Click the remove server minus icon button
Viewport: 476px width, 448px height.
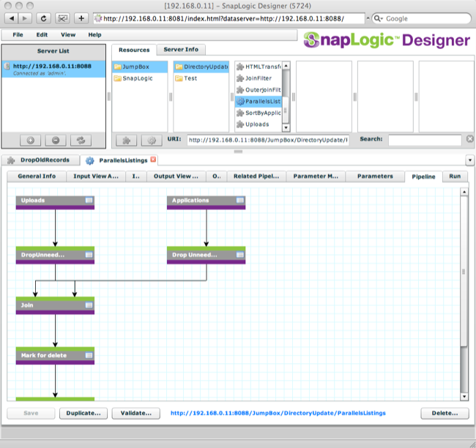[56, 141]
